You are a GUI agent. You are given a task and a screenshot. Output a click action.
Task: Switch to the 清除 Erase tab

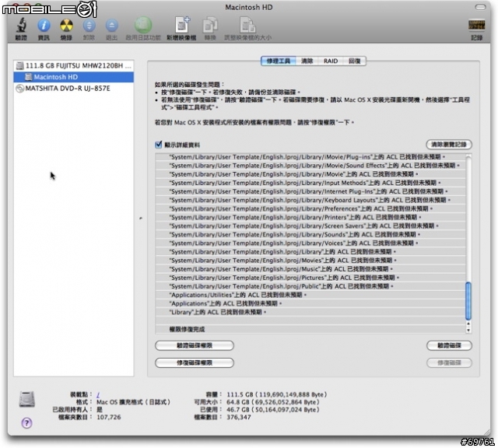click(x=307, y=61)
